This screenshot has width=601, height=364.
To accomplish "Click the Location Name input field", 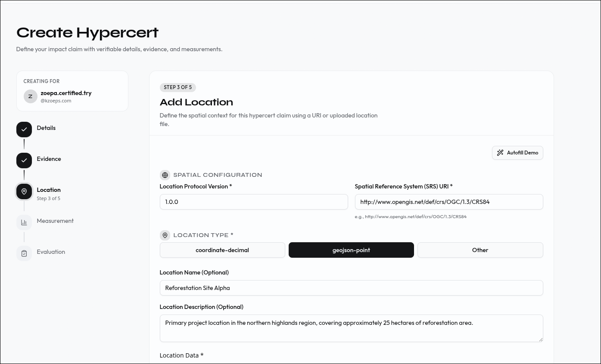I will 351,288.
